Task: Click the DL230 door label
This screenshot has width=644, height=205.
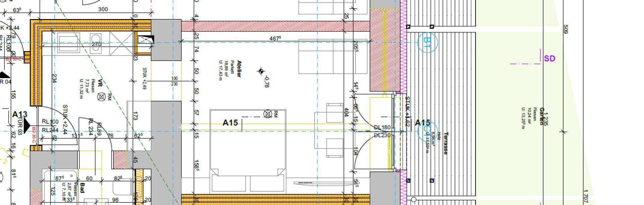Action: [x=382, y=135]
